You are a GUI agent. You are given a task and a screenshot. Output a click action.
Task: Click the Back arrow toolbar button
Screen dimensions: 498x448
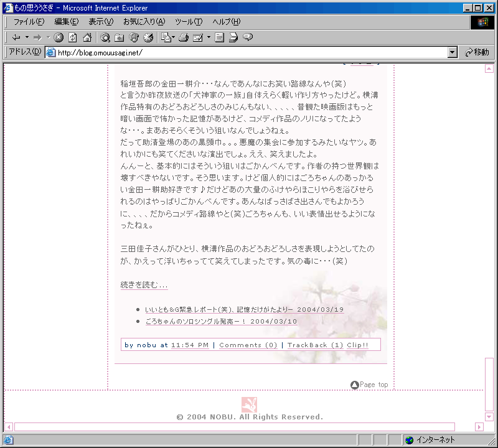16,37
